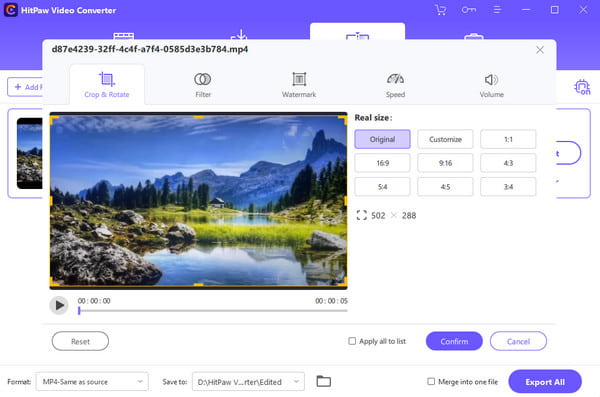The height and width of the screenshot is (397, 600).
Task: Click the key register icon
Action: click(x=469, y=10)
